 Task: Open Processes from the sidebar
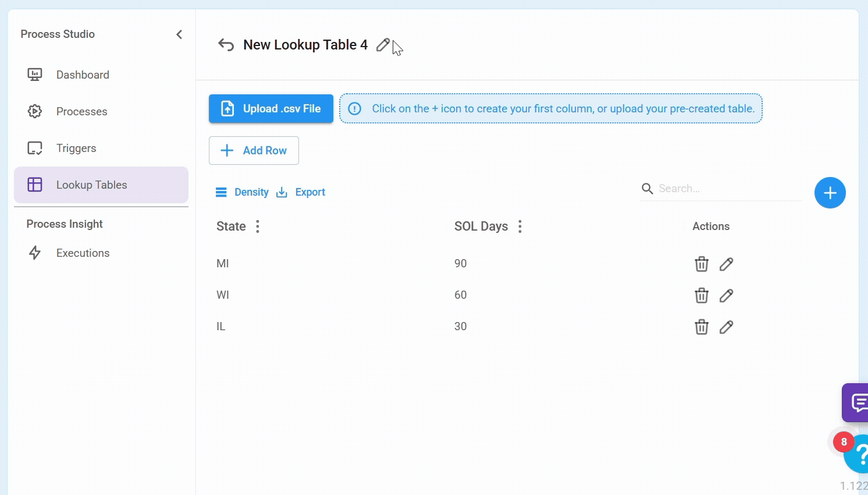tap(81, 112)
